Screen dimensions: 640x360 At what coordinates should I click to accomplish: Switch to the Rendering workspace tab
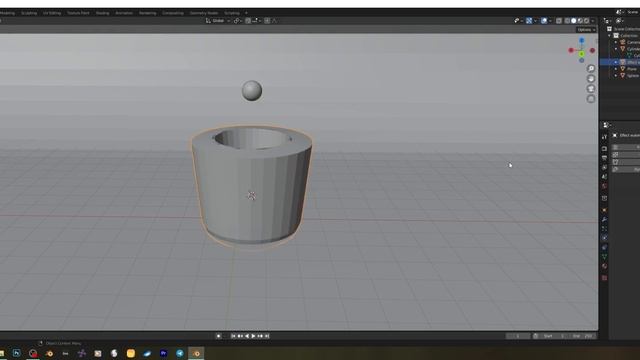coord(147,13)
